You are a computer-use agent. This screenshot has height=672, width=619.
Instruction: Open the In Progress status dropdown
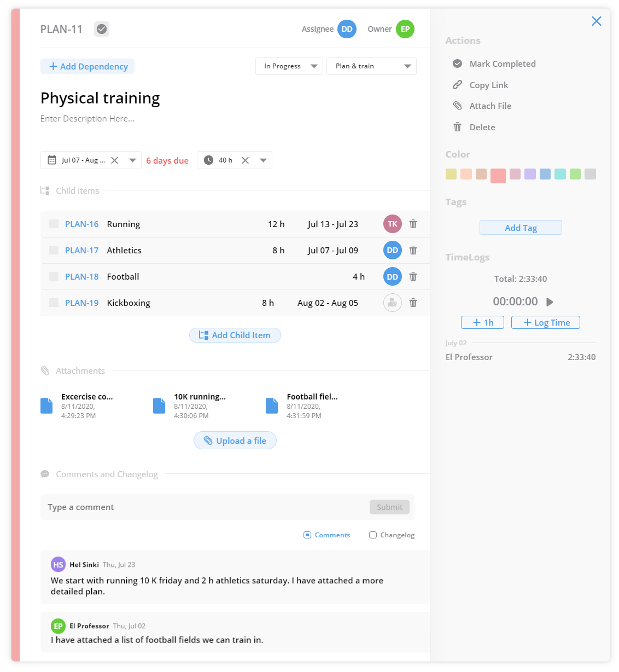(289, 66)
